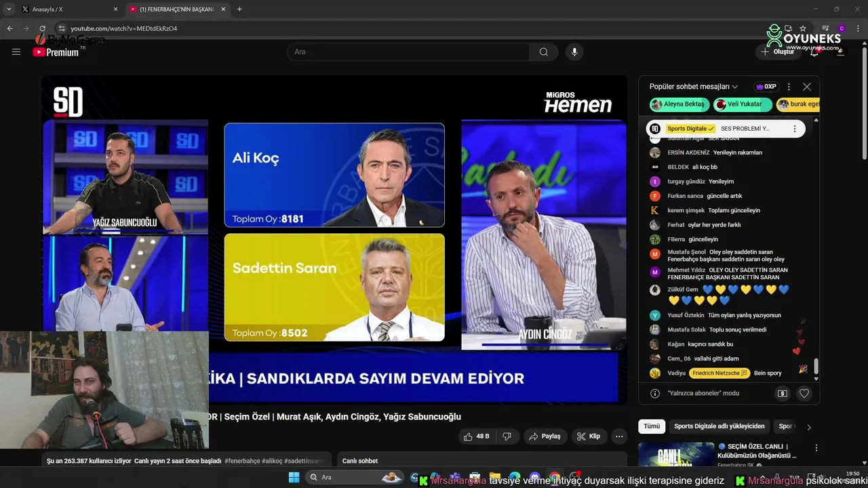Open a new browser tab

point(239,9)
